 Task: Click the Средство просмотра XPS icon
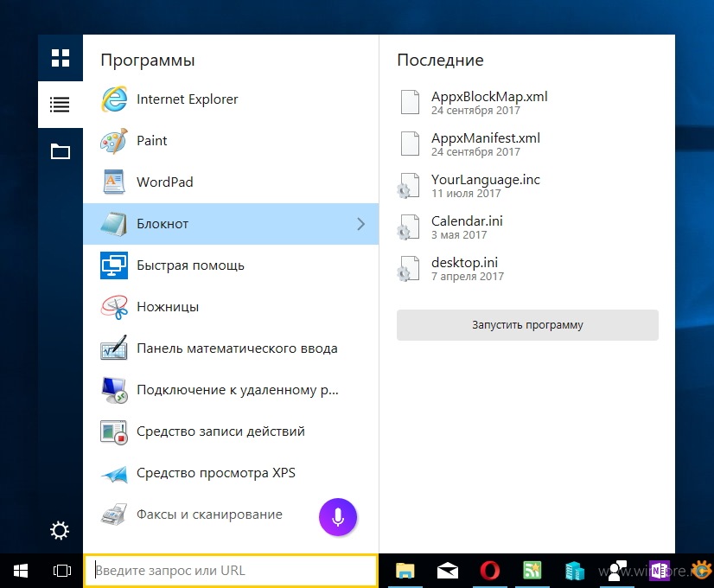tap(114, 474)
